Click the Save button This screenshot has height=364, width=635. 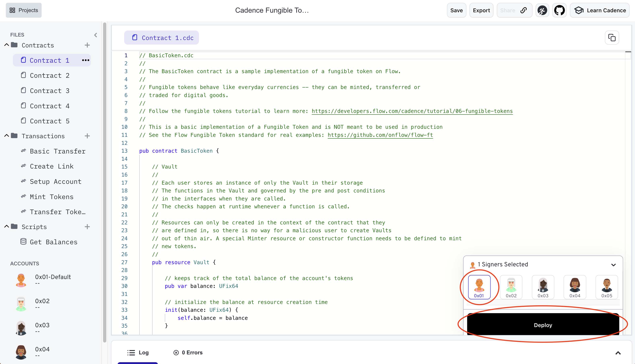[x=457, y=10]
